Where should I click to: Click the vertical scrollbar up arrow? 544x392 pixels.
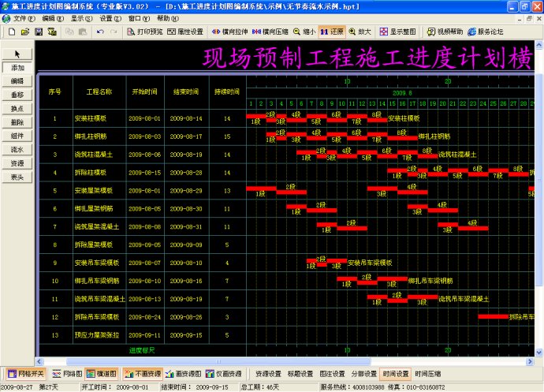coord(539,44)
